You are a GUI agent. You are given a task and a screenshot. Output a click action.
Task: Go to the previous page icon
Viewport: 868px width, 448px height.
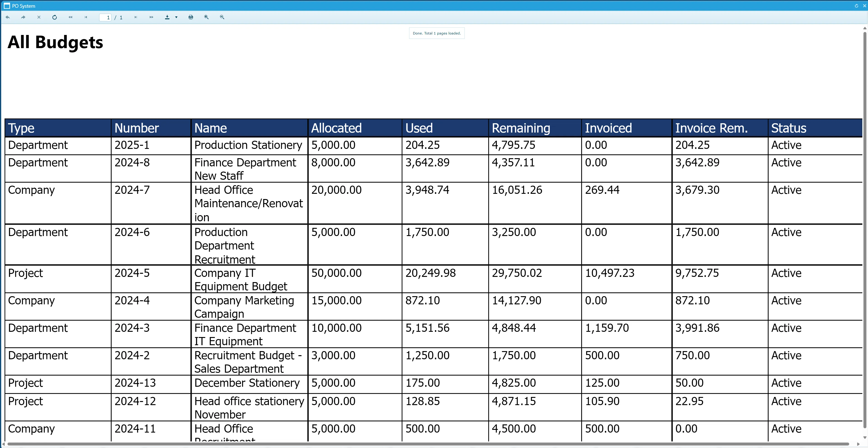86,17
